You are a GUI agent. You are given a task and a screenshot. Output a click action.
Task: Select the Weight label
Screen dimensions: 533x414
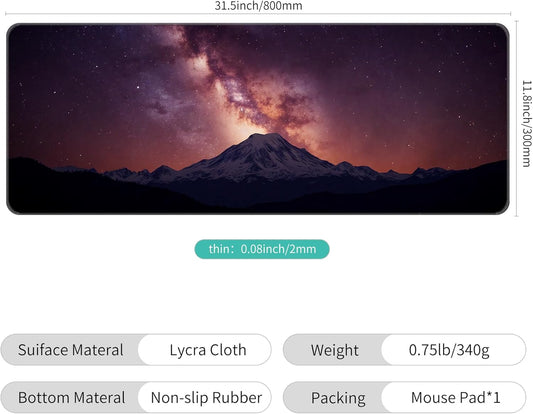point(334,350)
